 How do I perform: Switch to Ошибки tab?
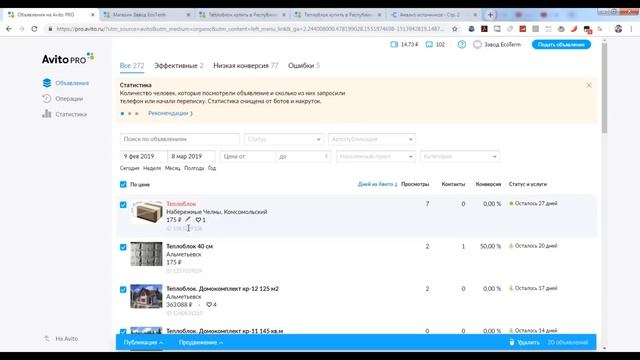(x=304, y=66)
